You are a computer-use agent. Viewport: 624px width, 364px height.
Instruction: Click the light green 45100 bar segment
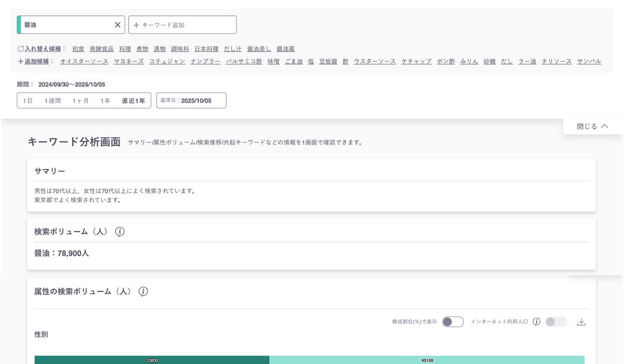point(427,360)
